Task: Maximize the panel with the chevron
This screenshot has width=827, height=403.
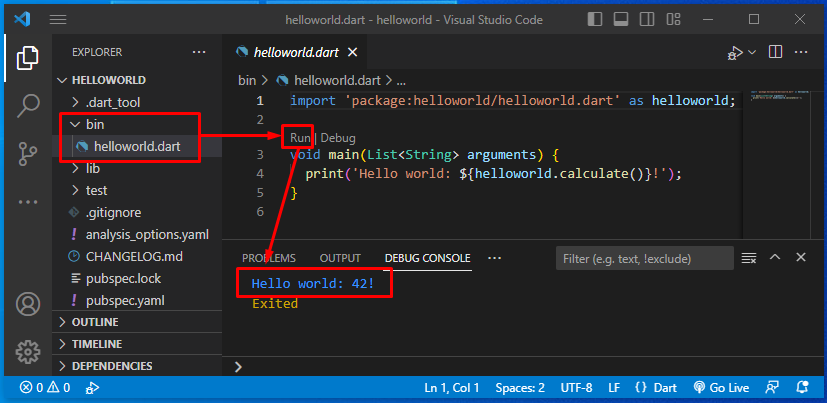Action: pos(775,257)
